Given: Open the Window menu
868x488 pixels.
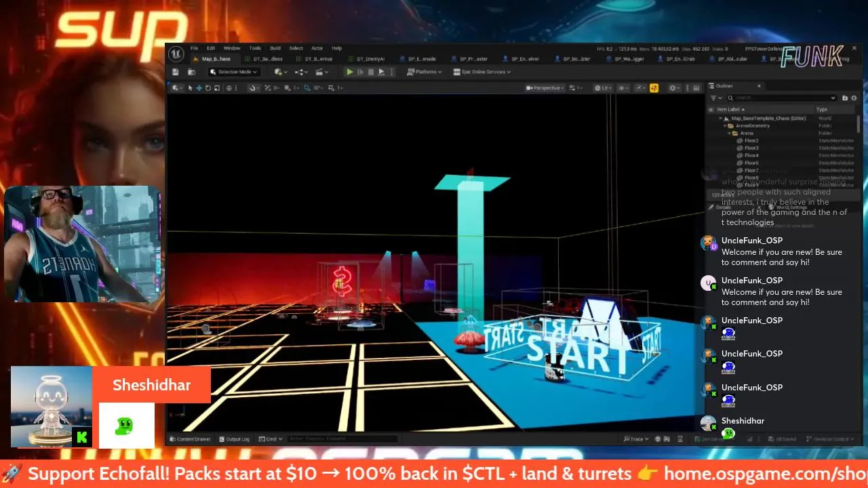Looking at the screenshot, I should pyautogui.click(x=232, y=48).
